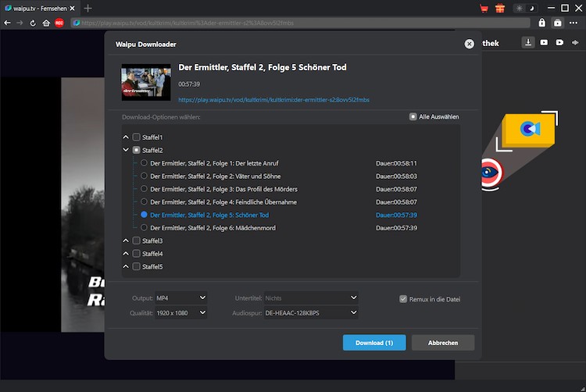The height and width of the screenshot is (392, 586).
Task: Click the highlighted Dauer:00:57:39 text of Folge 5
Action: pyautogui.click(x=396, y=215)
